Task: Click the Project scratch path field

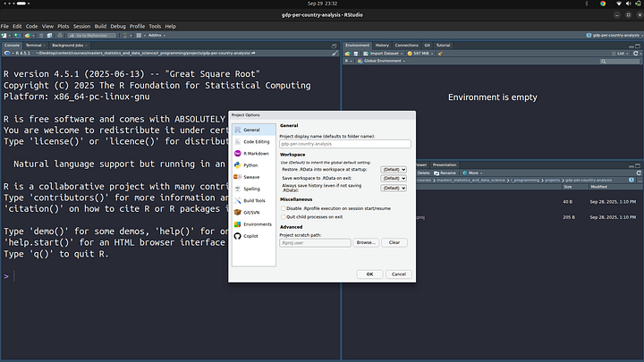Action: 315,243
